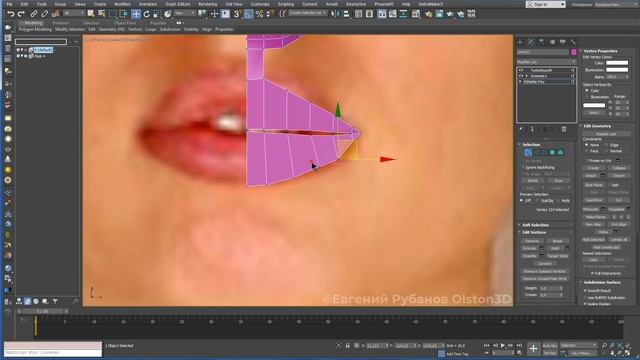Switch to the Modeling ribbon tab
The width and height of the screenshot is (640, 360).
pos(33,23)
